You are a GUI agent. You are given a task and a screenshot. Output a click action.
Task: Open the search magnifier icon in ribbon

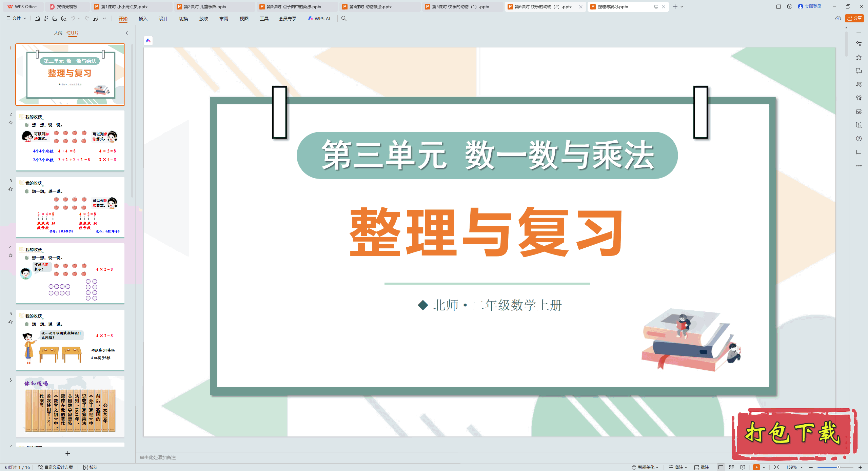(344, 19)
